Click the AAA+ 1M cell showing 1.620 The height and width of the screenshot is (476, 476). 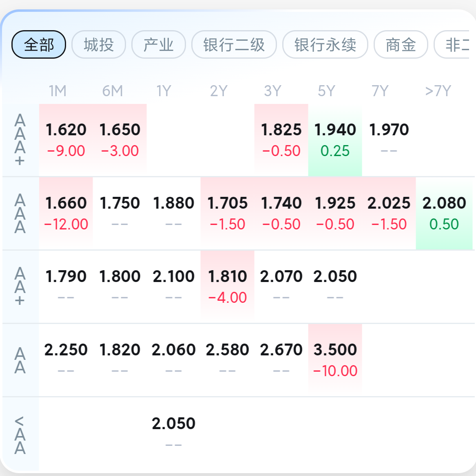66,139
